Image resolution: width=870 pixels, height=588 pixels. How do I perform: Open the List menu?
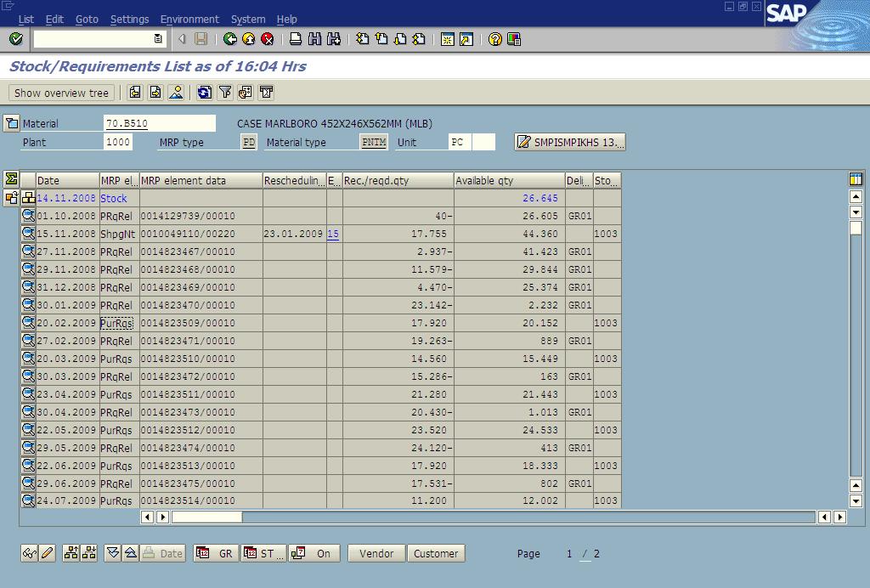pos(26,20)
